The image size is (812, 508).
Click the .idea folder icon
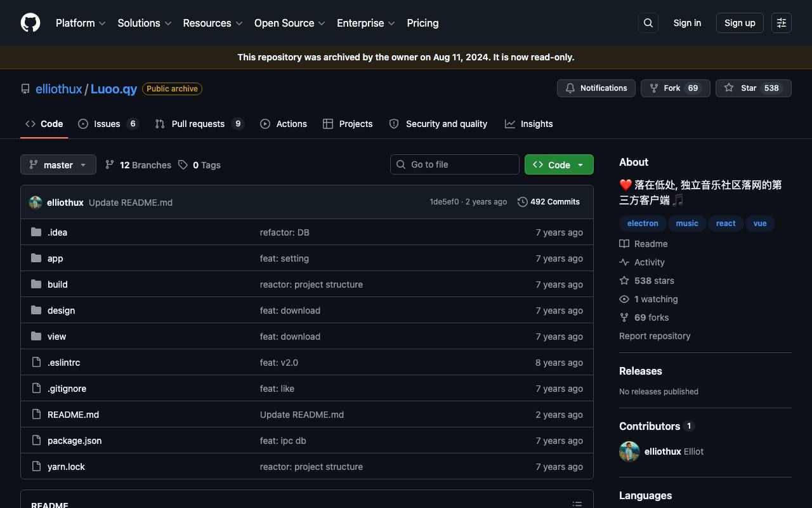coord(36,232)
